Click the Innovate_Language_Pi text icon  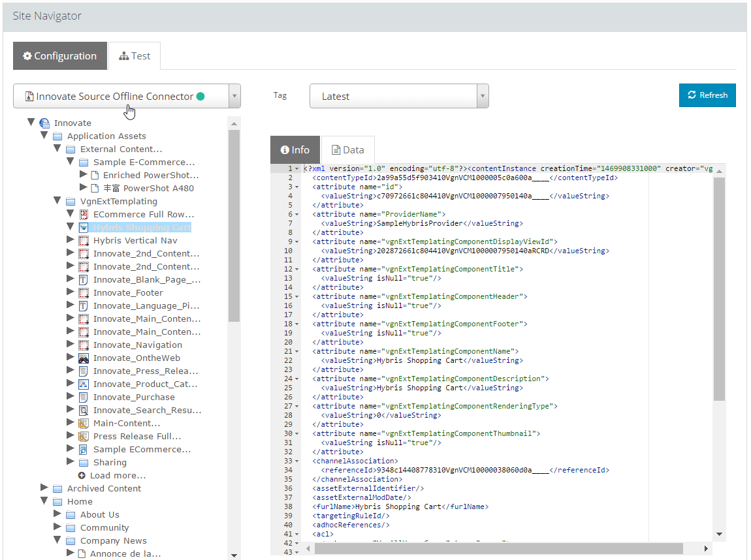[84, 306]
